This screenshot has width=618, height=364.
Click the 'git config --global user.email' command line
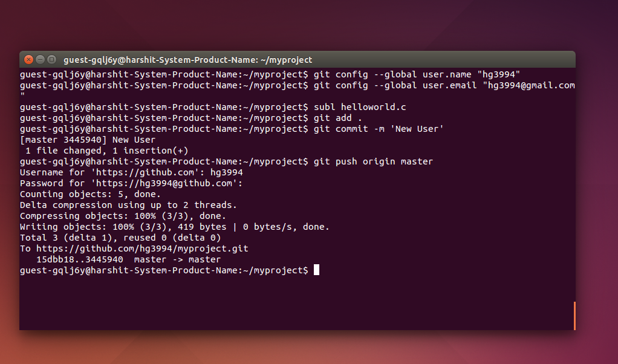(298, 85)
